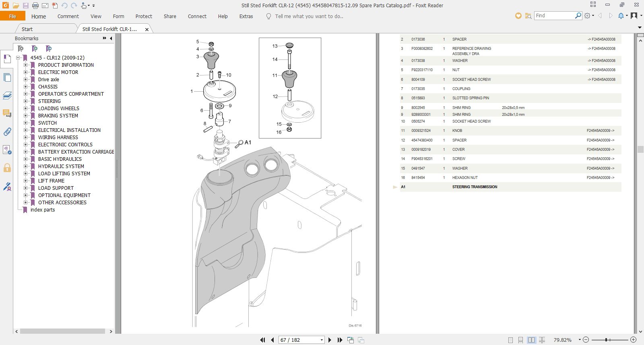
Task: Toggle single page view mode
Action: pos(510,340)
